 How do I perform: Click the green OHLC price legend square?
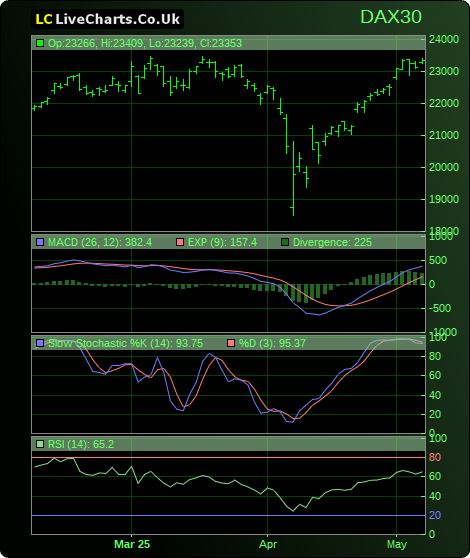click(x=40, y=43)
